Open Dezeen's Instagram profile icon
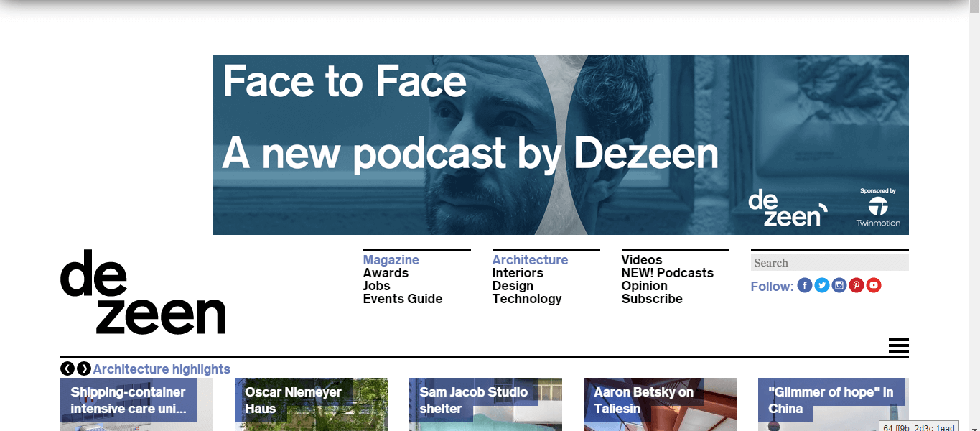This screenshot has width=980, height=431. coord(839,286)
